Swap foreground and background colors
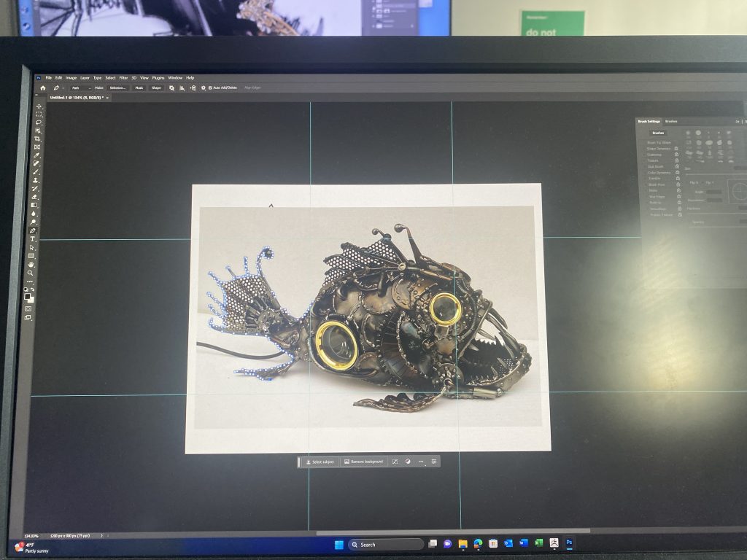Screen dimensions: 747x560 (32, 289)
